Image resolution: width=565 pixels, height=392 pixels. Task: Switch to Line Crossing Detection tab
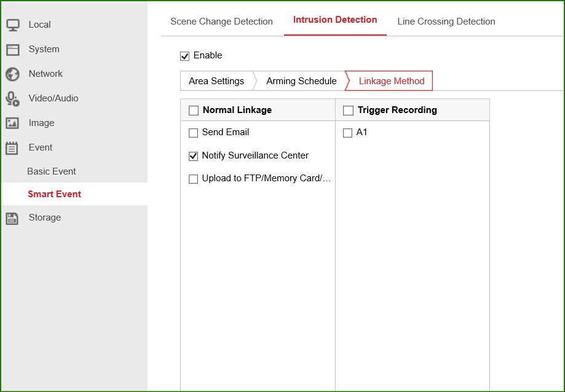tap(446, 22)
